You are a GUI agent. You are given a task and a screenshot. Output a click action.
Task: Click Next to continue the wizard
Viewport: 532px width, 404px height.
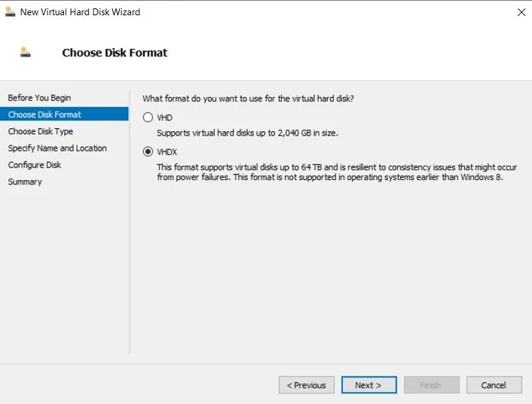click(x=368, y=385)
